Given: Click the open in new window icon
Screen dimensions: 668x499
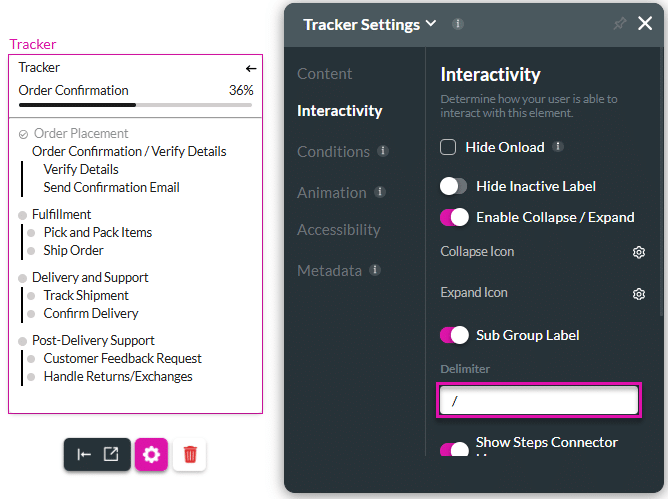Looking at the screenshot, I should pos(111,454).
